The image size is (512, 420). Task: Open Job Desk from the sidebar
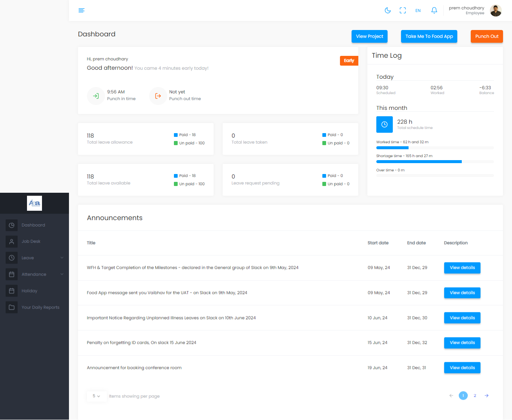(x=31, y=241)
